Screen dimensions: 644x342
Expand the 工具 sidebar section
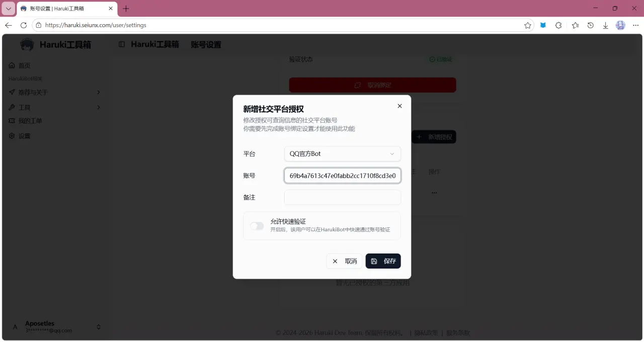coord(54,107)
